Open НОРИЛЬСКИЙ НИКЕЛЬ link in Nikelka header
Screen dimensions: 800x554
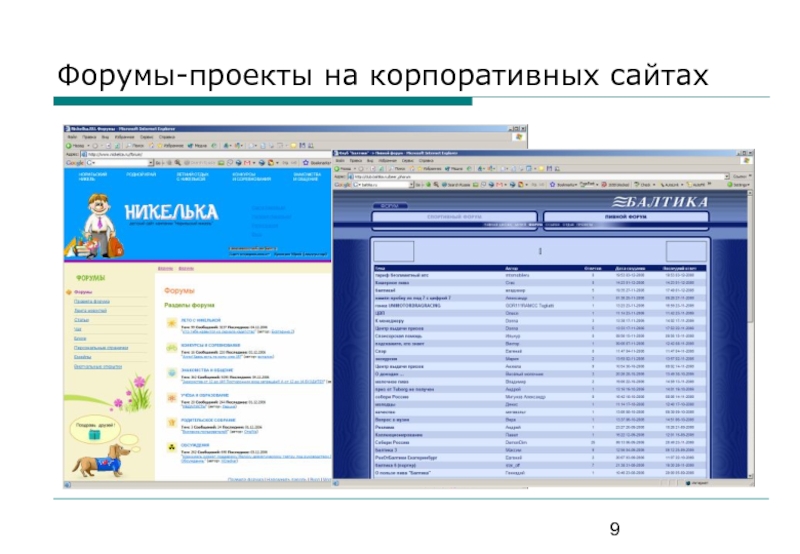click(x=93, y=177)
